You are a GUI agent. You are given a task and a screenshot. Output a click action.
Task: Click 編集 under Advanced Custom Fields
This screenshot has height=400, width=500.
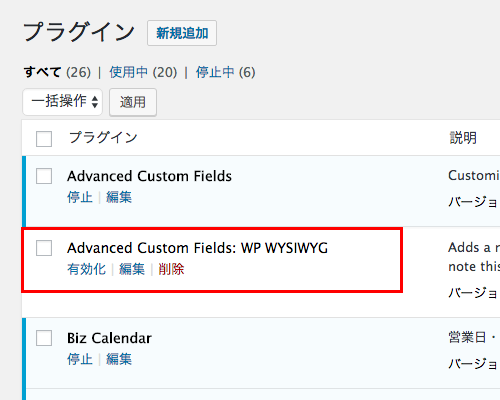coord(119,197)
